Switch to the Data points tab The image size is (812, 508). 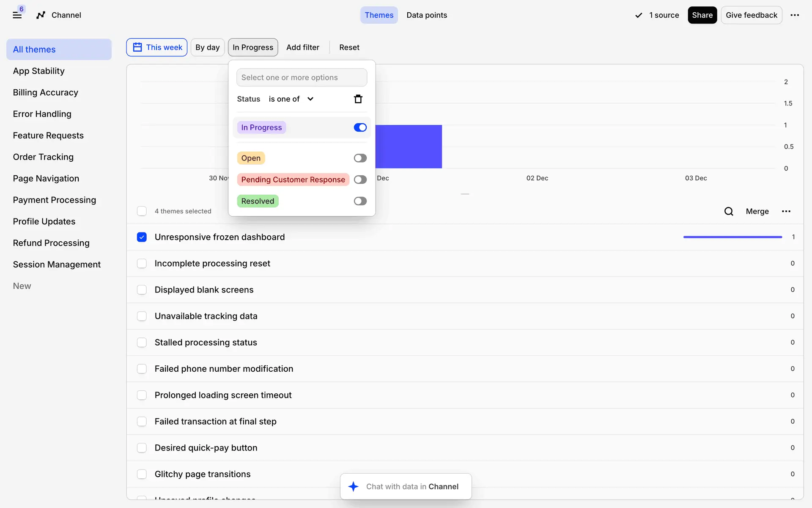[426, 15]
